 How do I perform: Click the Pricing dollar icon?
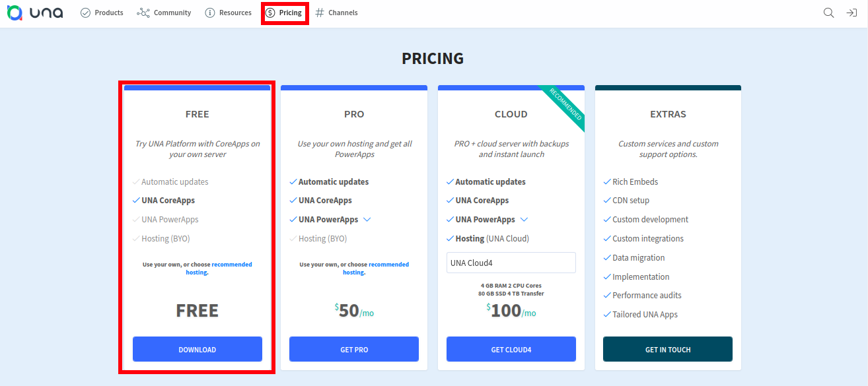270,13
